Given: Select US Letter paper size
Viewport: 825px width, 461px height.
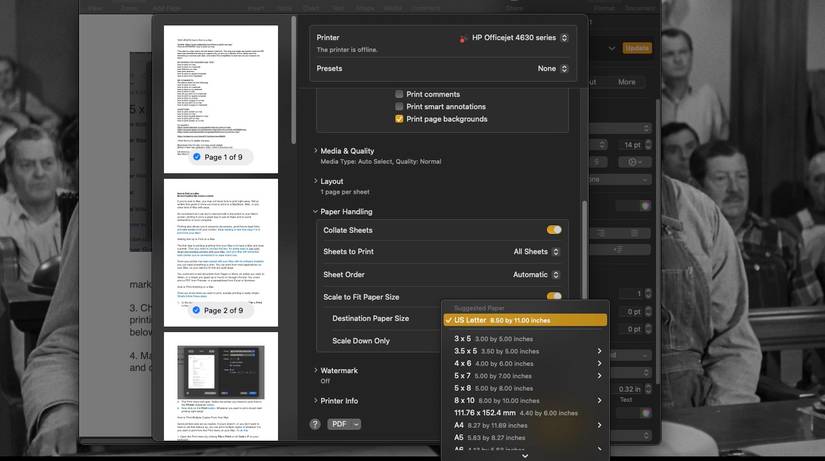Looking at the screenshot, I should tap(525, 320).
